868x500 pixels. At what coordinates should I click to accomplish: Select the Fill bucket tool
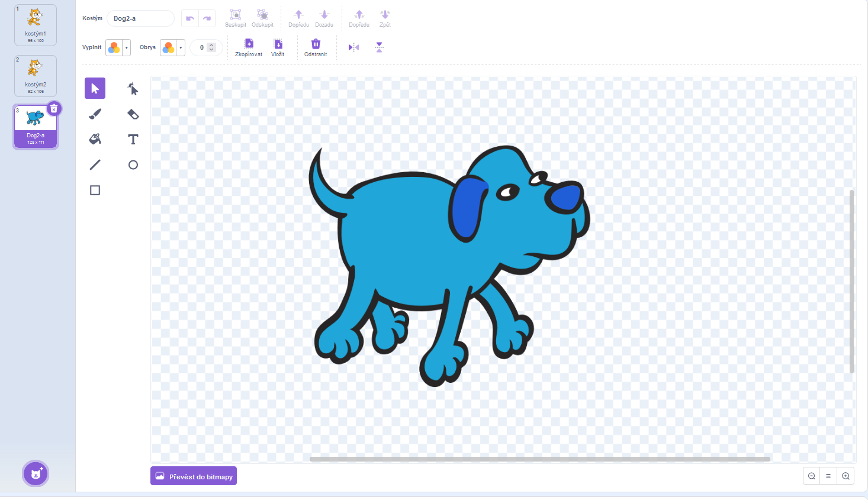95,139
